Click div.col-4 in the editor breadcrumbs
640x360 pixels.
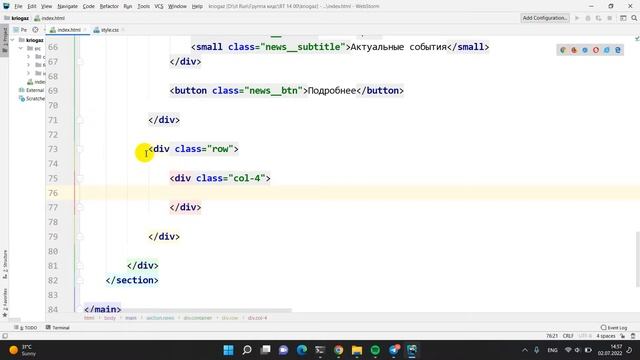[x=257, y=318]
